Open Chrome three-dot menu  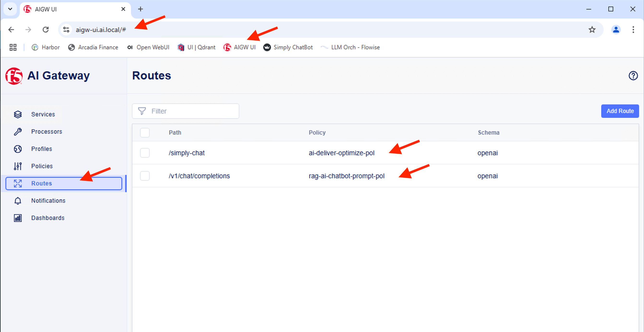633,30
